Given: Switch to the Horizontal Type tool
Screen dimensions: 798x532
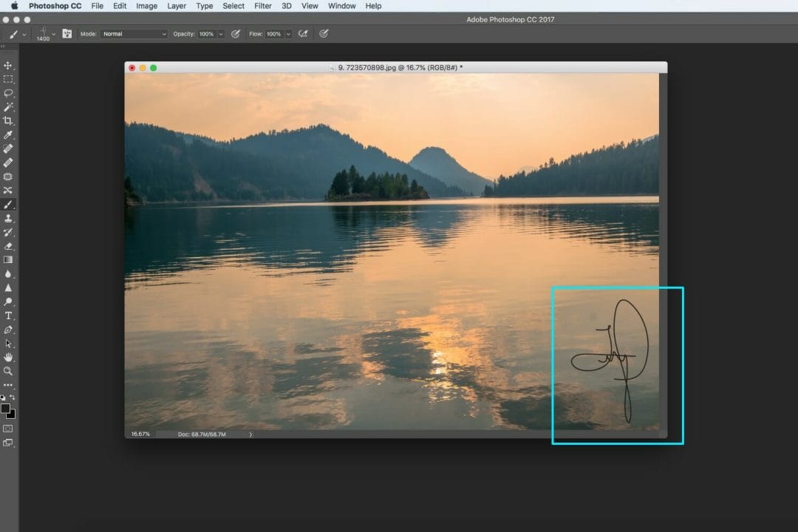Looking at the screenshot, I should coord(8,316).
